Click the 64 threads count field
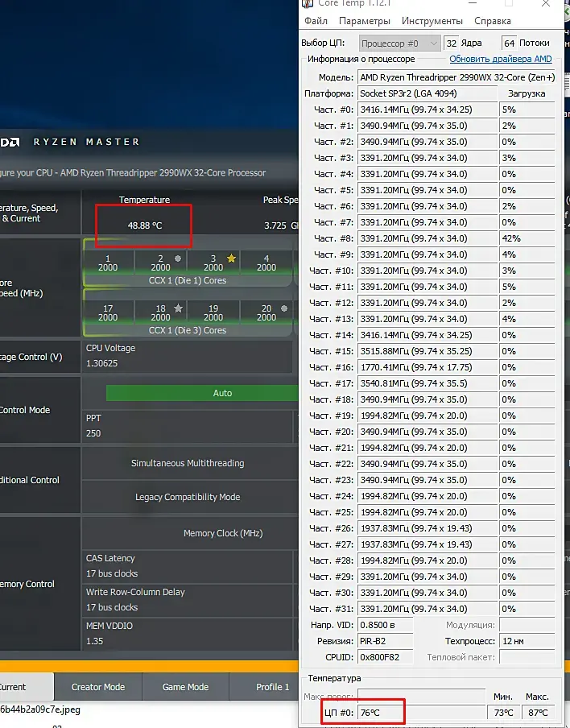Screen dimensions: 570x728 [509, 43]
